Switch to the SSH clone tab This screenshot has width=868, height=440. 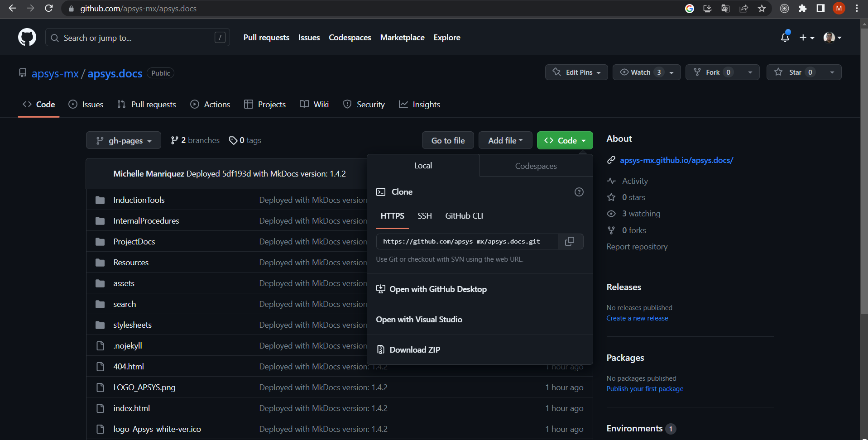click(x=424, y=216)
